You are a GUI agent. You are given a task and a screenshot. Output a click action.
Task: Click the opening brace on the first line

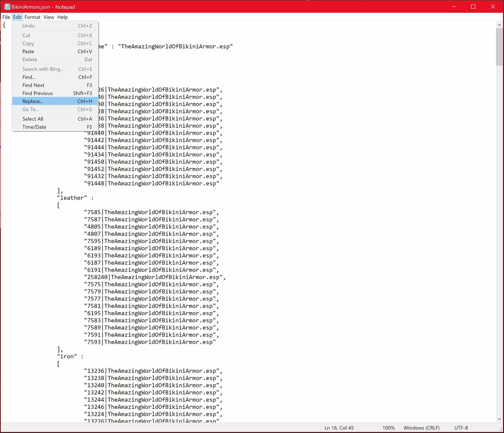(x=4, y=24)
